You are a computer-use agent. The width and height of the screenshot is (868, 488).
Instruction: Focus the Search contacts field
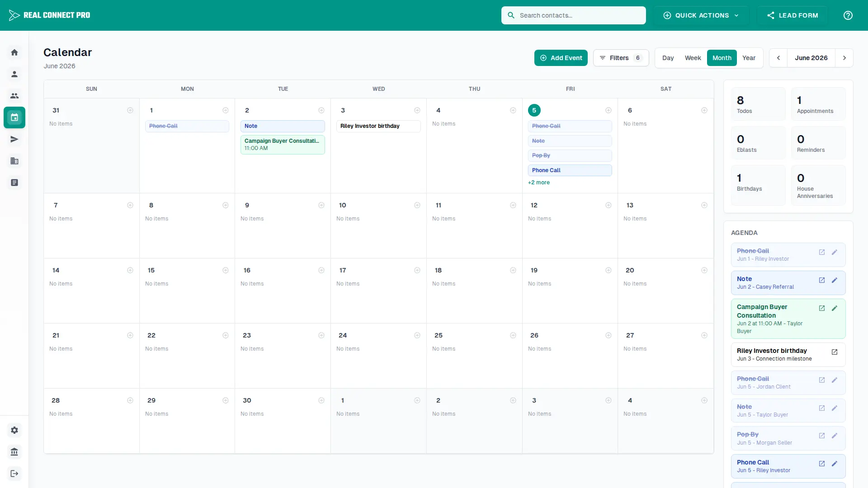click(x=574, y=15)
